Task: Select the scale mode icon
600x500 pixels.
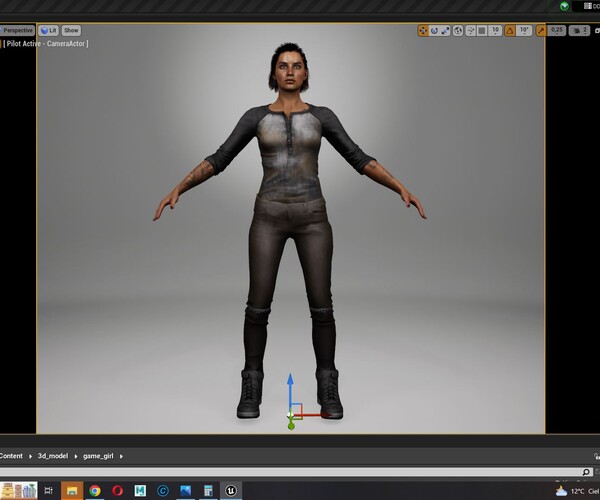Action: (x=445, y=31)
